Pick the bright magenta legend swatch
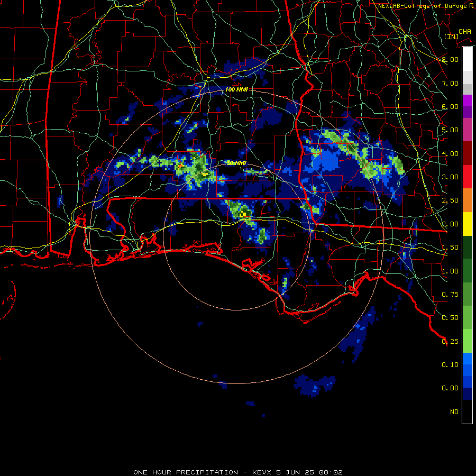This screenshot has height=476, width=476. tap(467, 100)
